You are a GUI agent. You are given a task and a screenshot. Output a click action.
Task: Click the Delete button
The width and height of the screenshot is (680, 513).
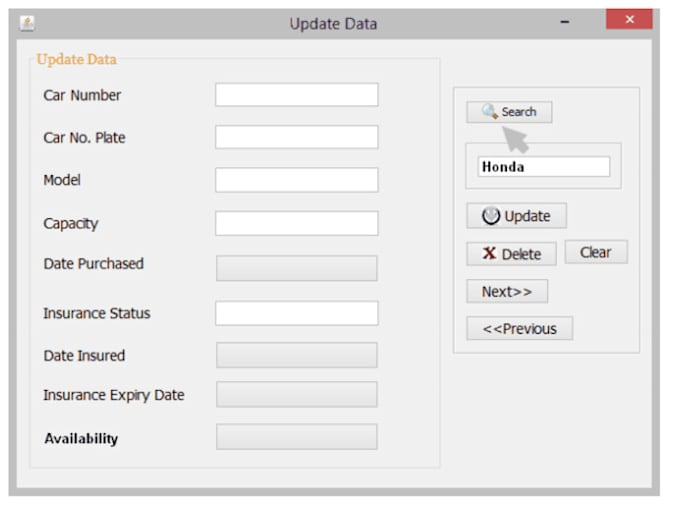(x=511, y=254)
